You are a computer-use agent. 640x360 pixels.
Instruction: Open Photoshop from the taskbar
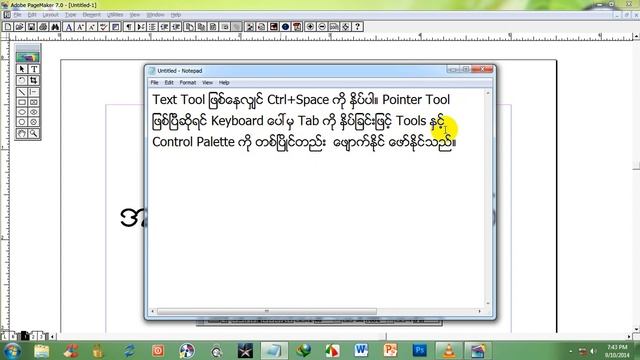click(x=419, y=351)
